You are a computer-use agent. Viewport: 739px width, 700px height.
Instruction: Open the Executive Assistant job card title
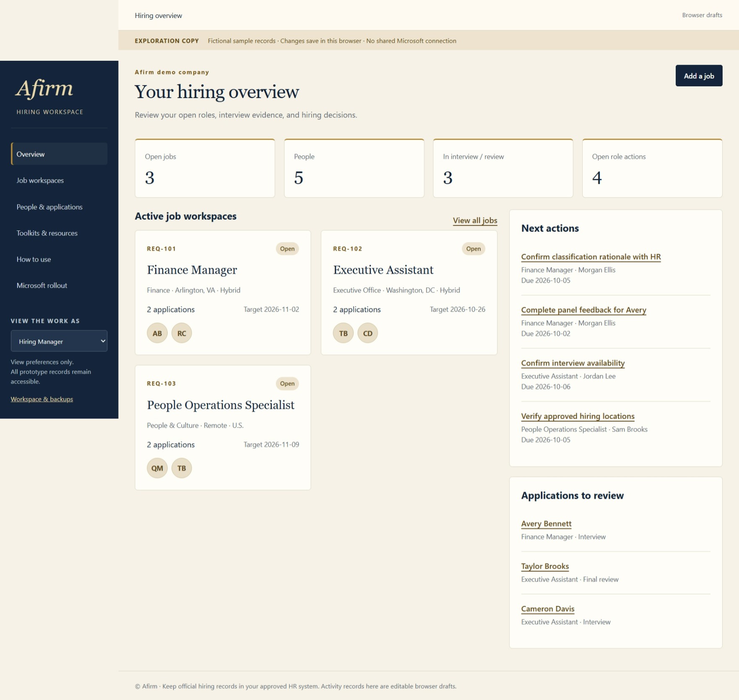pos(383,270)
